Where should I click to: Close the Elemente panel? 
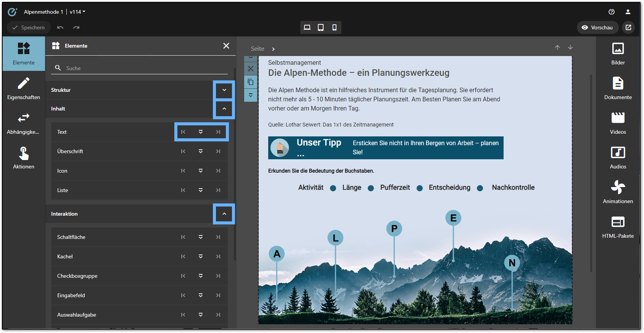[x=226, y=46]
